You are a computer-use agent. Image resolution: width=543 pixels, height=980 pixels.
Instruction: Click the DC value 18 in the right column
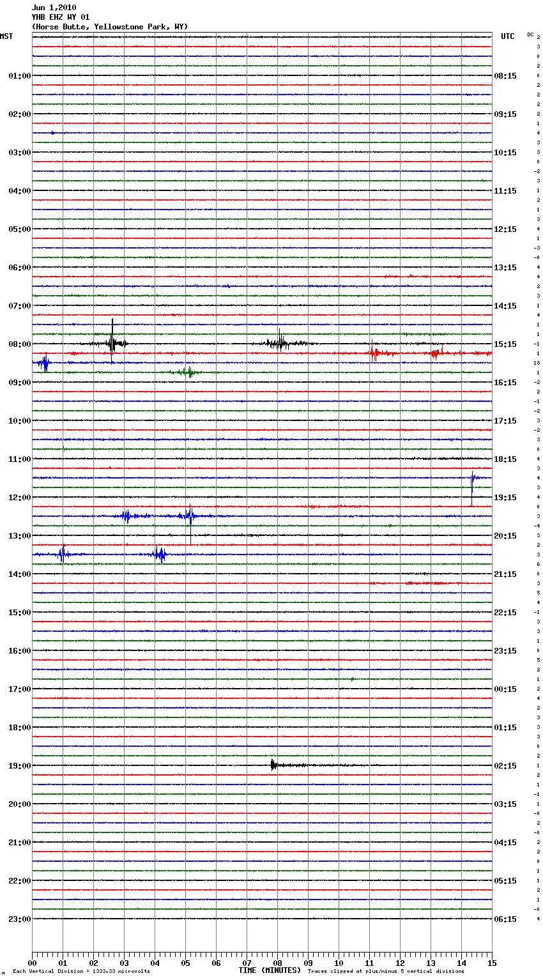point(537,363)
